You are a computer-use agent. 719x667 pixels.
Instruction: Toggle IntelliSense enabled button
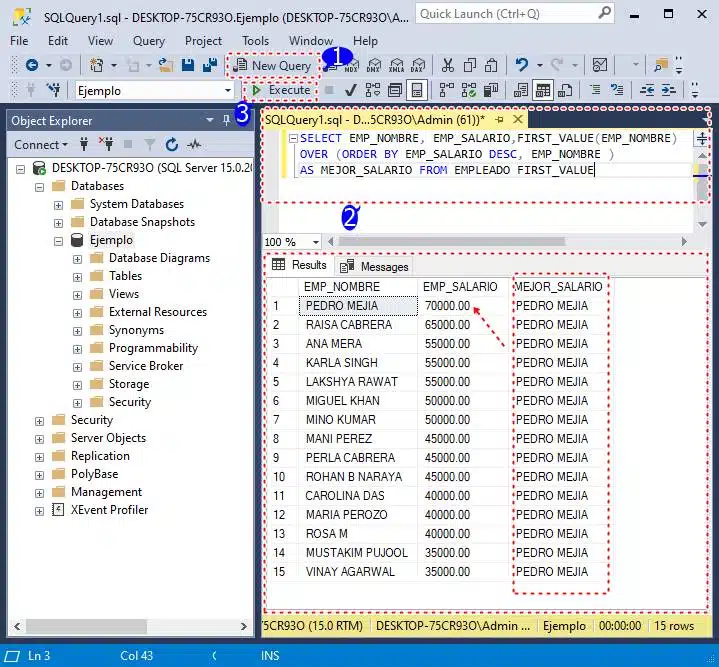pyautogui.click(x=416, y=90)
